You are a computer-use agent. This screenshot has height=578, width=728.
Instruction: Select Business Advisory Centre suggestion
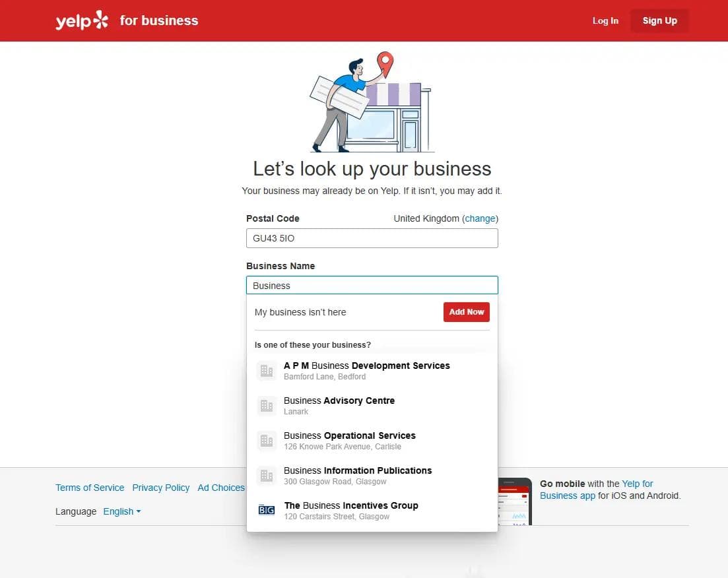(x=372, y=406)
